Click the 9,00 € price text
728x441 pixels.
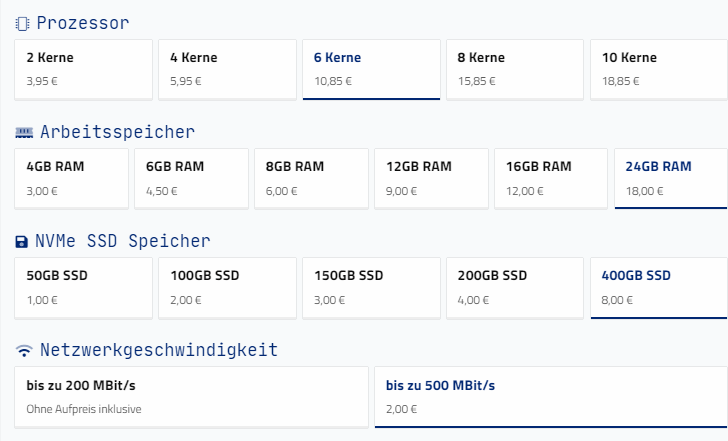(x=402, y=191)
